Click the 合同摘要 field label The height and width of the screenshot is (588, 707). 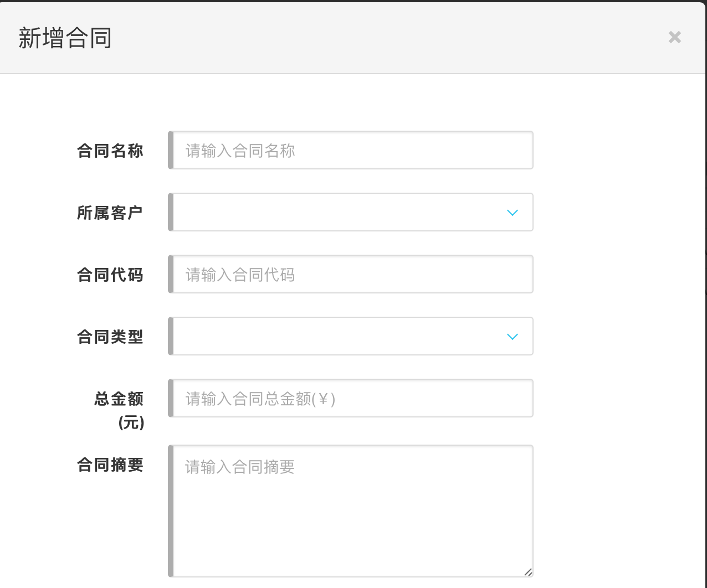110,465
